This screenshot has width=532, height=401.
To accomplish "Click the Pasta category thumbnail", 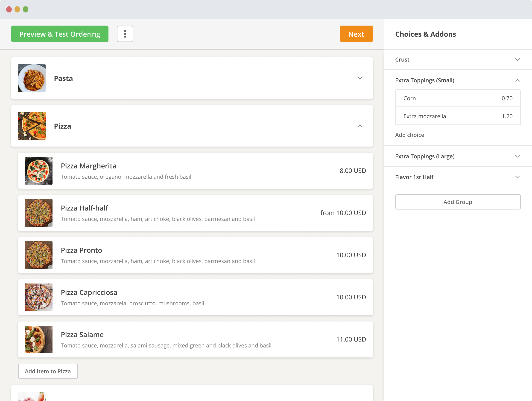I will coord(32,78).
